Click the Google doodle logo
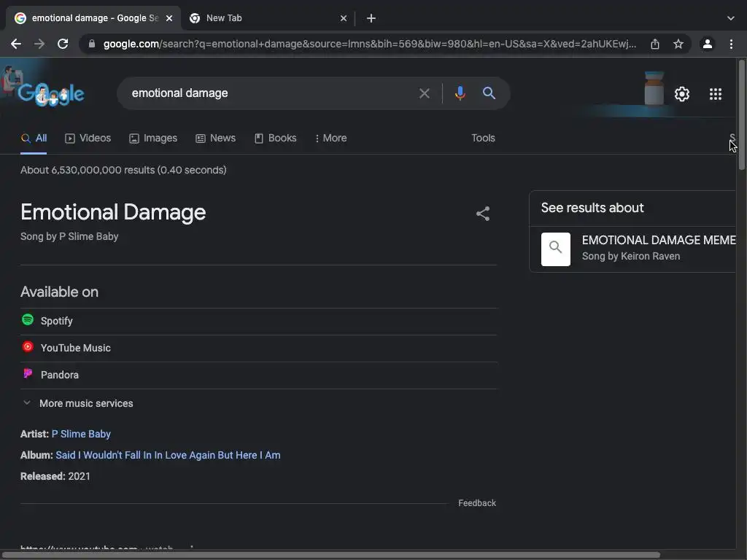The width and height of the screenshot is (747, 560). 51,94
